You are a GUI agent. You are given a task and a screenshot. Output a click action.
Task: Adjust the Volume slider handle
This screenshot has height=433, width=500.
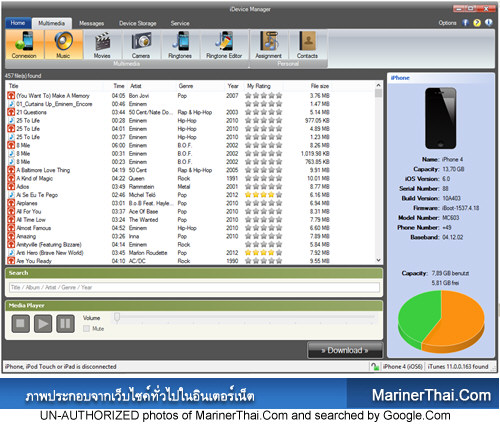(x=117, y=317)
